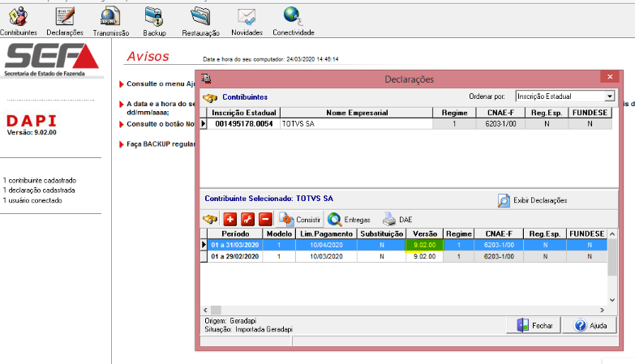Click the Substituição column header
The height and width of the screenshot is (364, 635).
(381, 233)
